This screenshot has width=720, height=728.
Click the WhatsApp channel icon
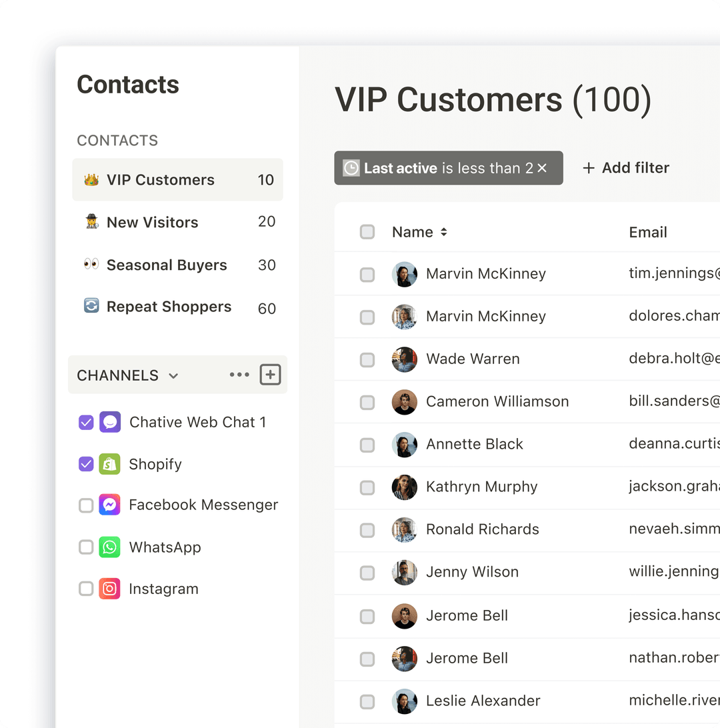109,547
